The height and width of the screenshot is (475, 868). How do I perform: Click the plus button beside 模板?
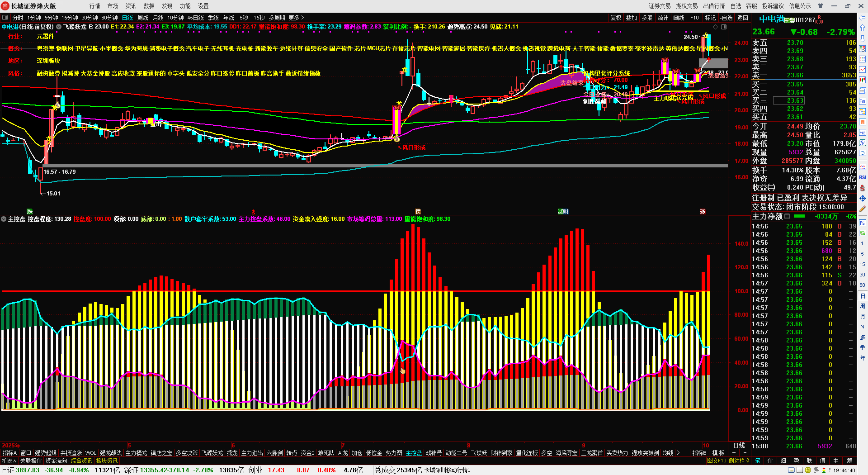pyautogui.click(x=734, y=453)
